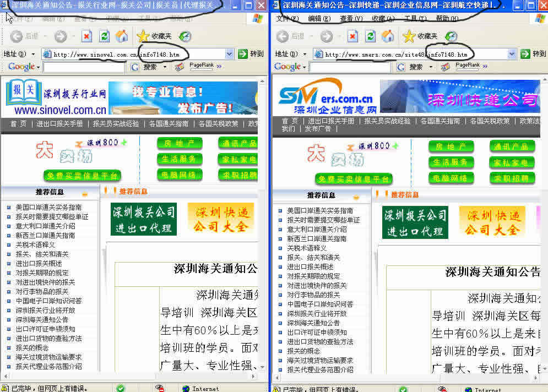Open Back history dropdown arrow in left window
This screenshot has width=548, height=392.
point(46,36)
